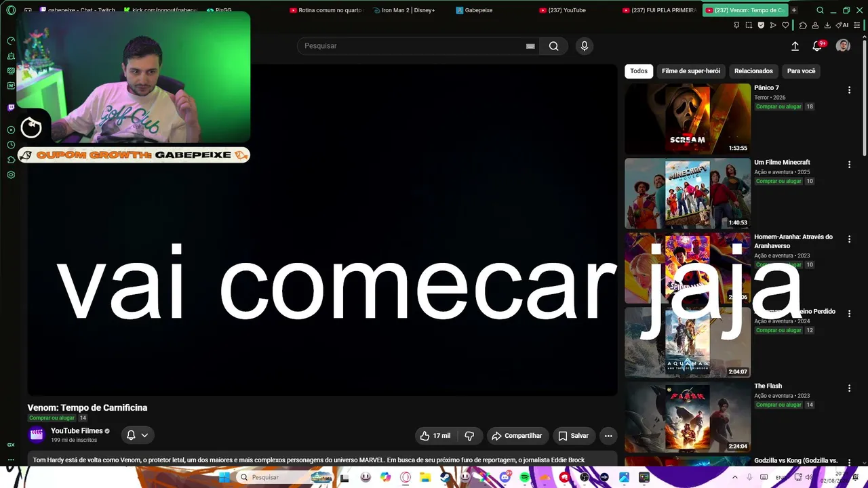Switch to the kick.com popout tab
The image size is (868, 488).
coord(160,10)
